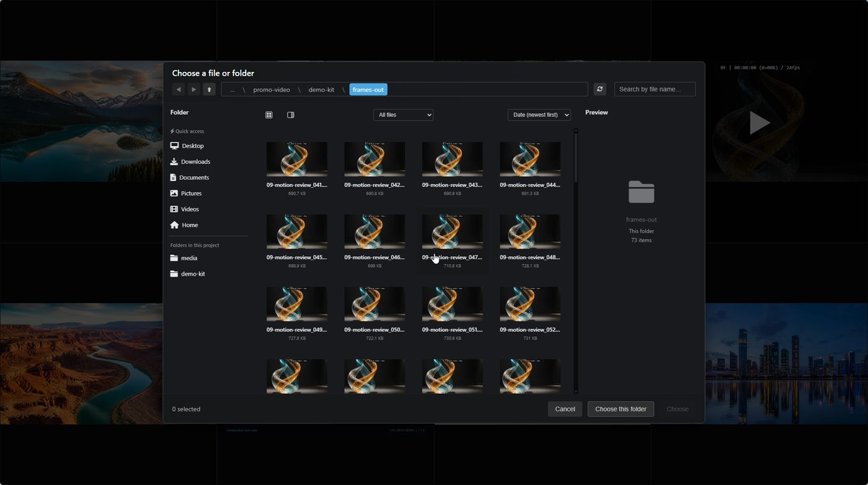Select thumbnail 09-motion-review_051
The image size is (868, 485).
point(453,304)
